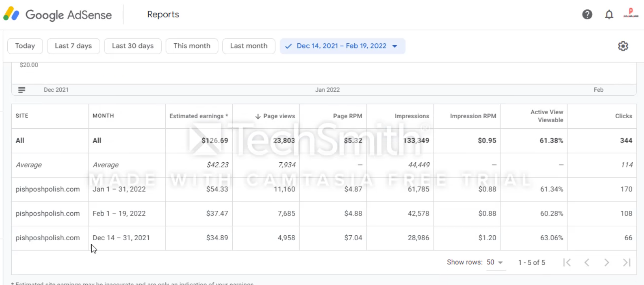Go to previous page of table
This screenshot has height=285, width=644.
click(587, 263)
